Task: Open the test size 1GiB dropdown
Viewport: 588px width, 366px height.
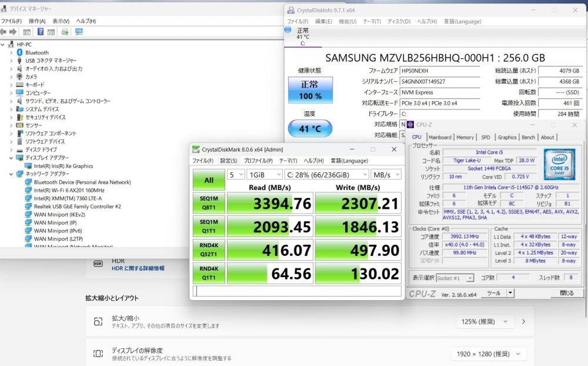Action: pyautogui.click(x=263, y=175)
